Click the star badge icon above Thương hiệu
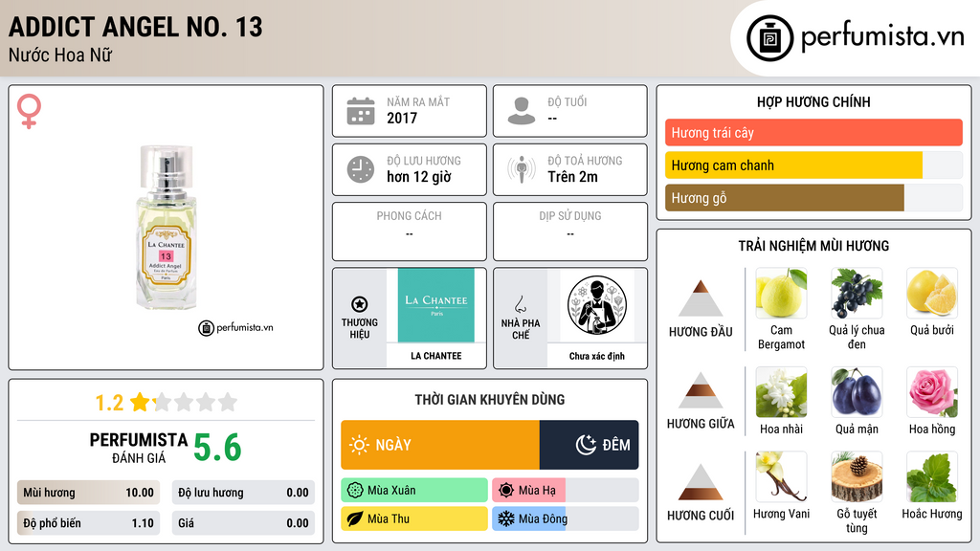Viewport: 980px width, 551px height. click(x=360, y=304)
